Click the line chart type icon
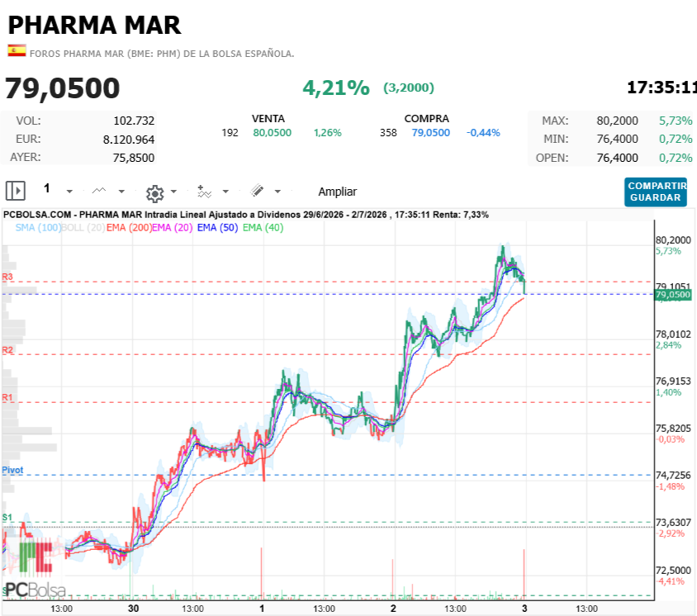This screenshot has width=697, height=616. pyautogui.click(x=98, y=191)
